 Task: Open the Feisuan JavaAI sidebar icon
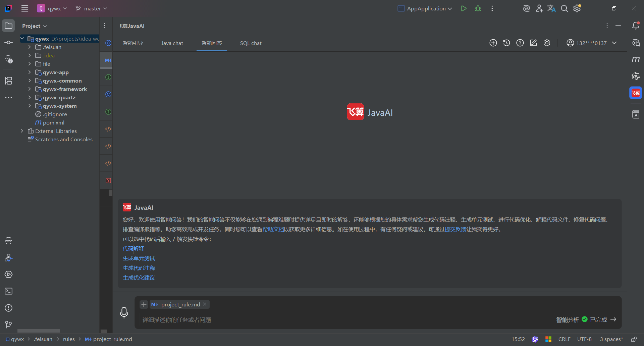tap(636, 93)
